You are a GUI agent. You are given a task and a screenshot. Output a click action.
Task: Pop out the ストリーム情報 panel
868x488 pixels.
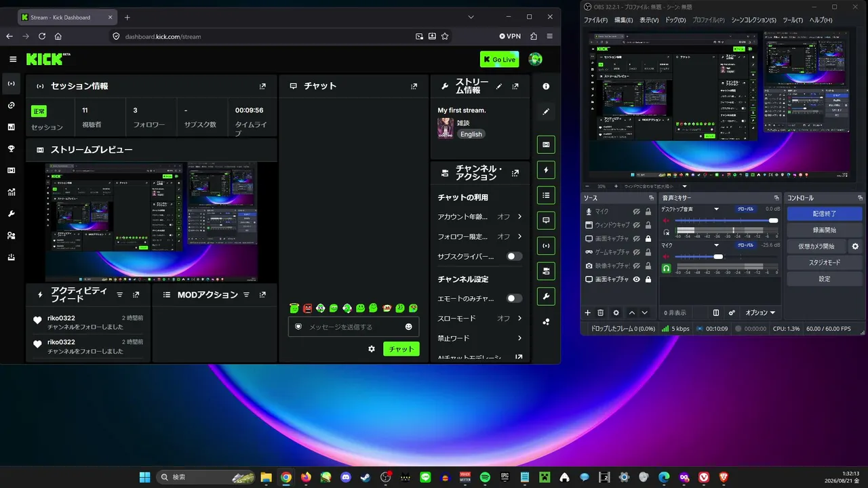tap(515, 86)
